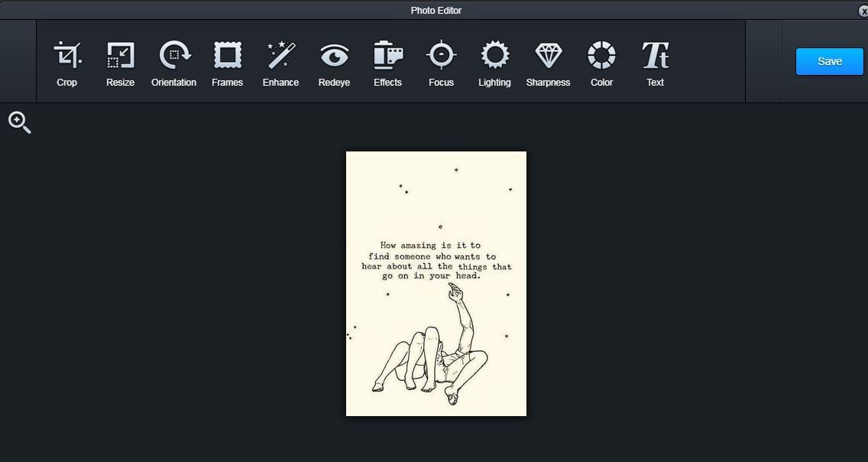This screenshot has height=462, width=868.
Task: Apply the Enhance magic wand tool
Action: tap(280, 55)
